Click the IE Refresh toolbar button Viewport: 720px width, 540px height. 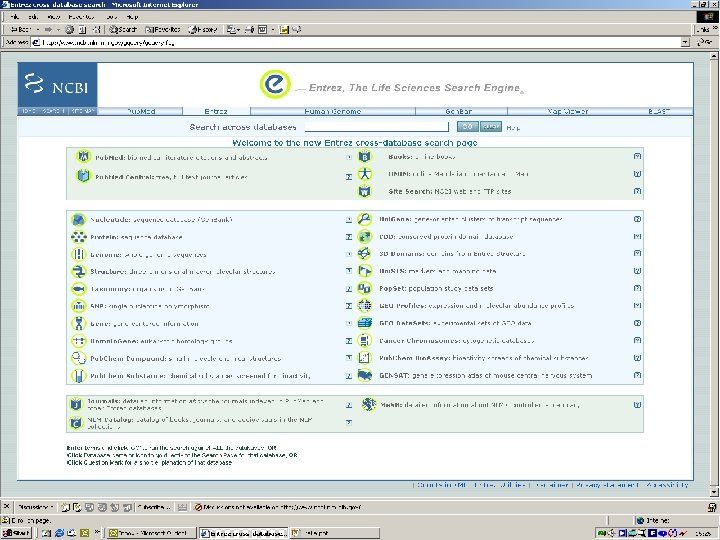pyautogui.click(x=83, y=29)
